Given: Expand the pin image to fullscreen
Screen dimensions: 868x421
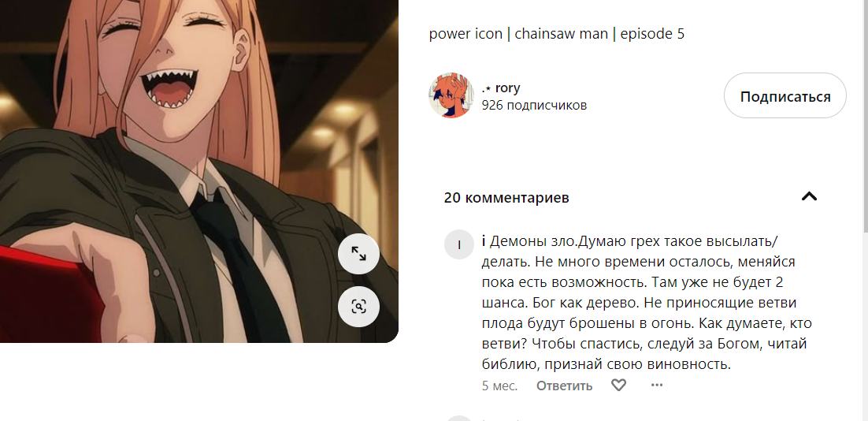Looking at the screenshot, I should (358, 255).
